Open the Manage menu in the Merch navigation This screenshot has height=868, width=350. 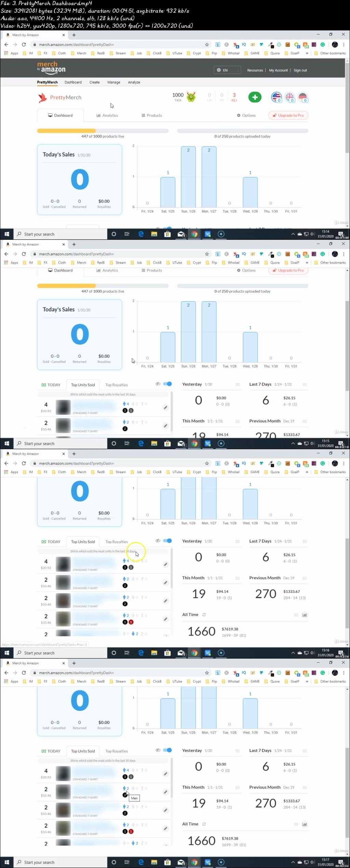click(114, 82)
